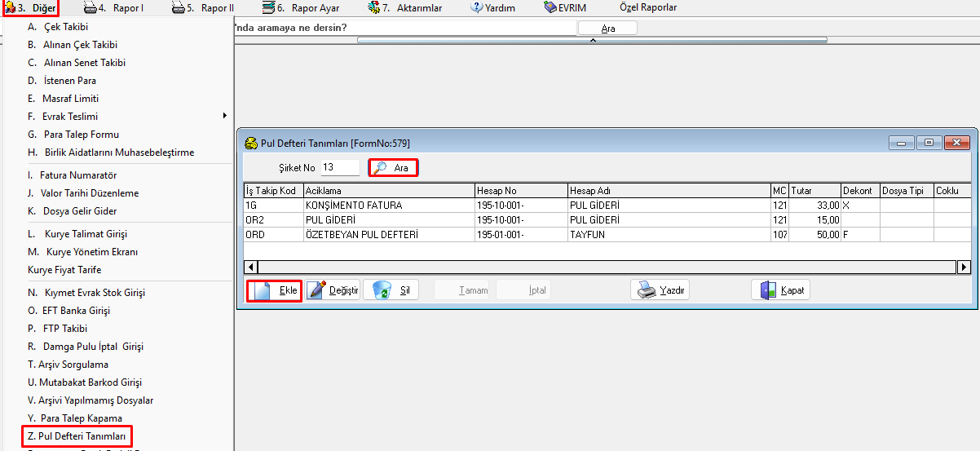Click the Ara button with magnifier
Screen dimensions: 980x451
393,168
